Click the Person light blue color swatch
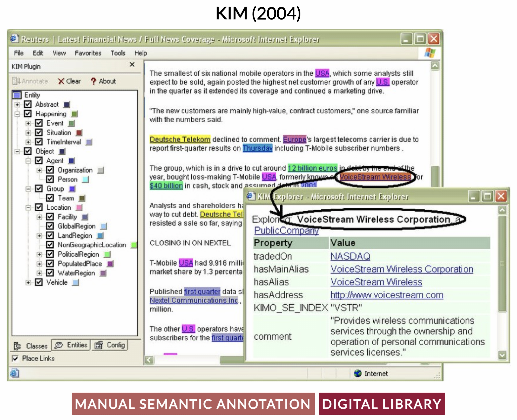Screen dimensions: 517x420 click(85, 180)
